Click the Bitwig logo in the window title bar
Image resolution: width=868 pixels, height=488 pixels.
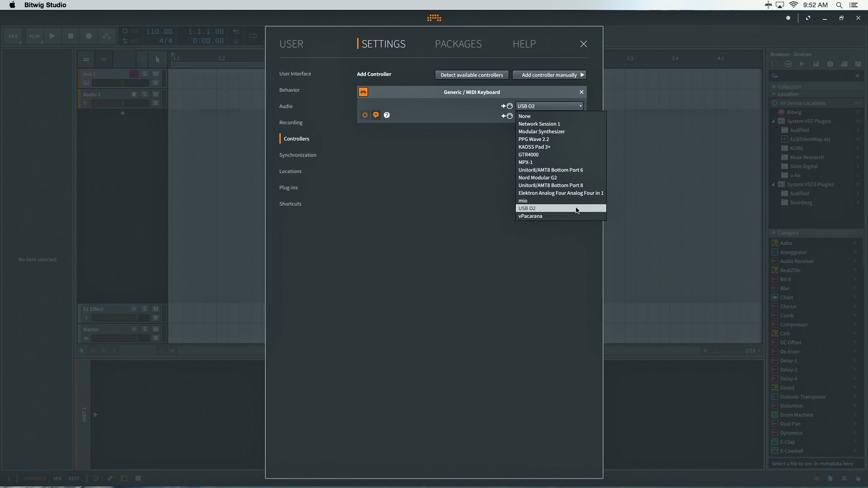pos(434,18)
